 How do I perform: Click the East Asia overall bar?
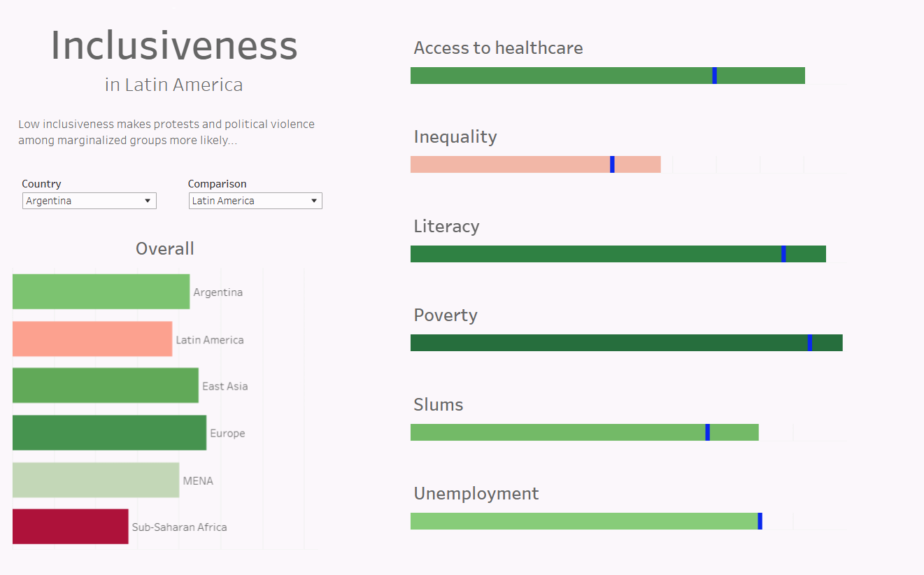pos(105,385)
